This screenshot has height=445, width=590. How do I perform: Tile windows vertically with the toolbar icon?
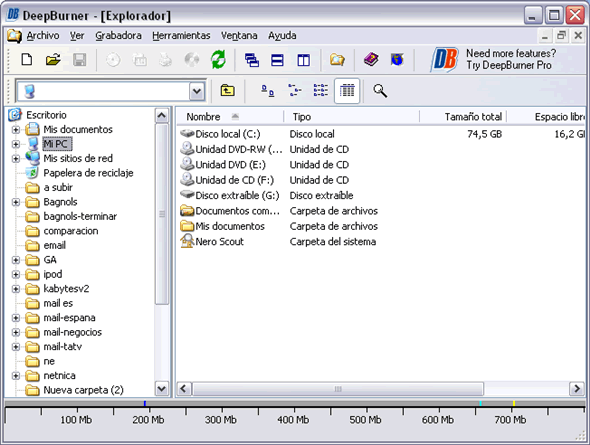303,60
